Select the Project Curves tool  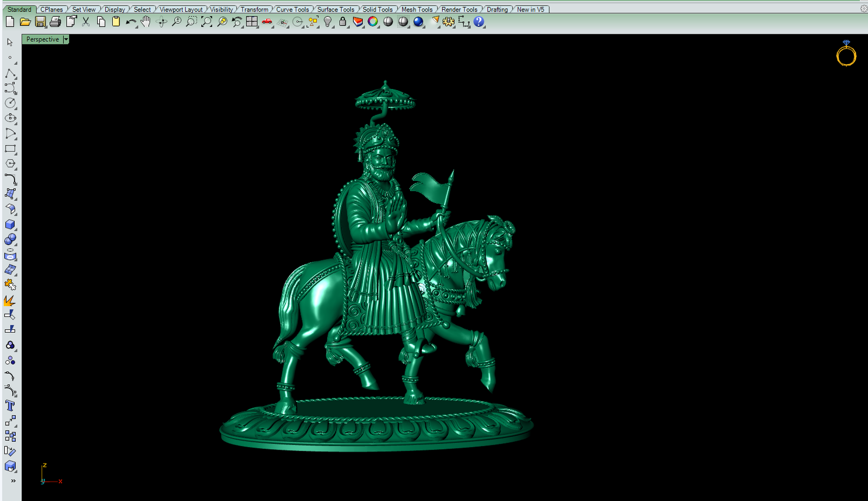pyautogui.click(x=10, y=255)
